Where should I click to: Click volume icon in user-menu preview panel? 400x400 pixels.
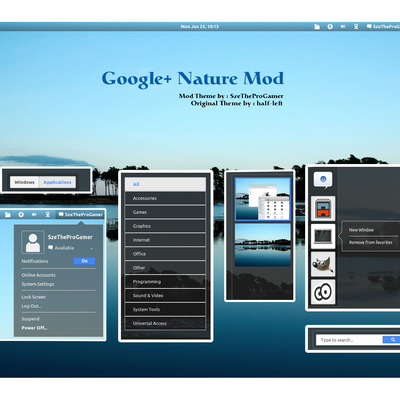coord(34,215)
